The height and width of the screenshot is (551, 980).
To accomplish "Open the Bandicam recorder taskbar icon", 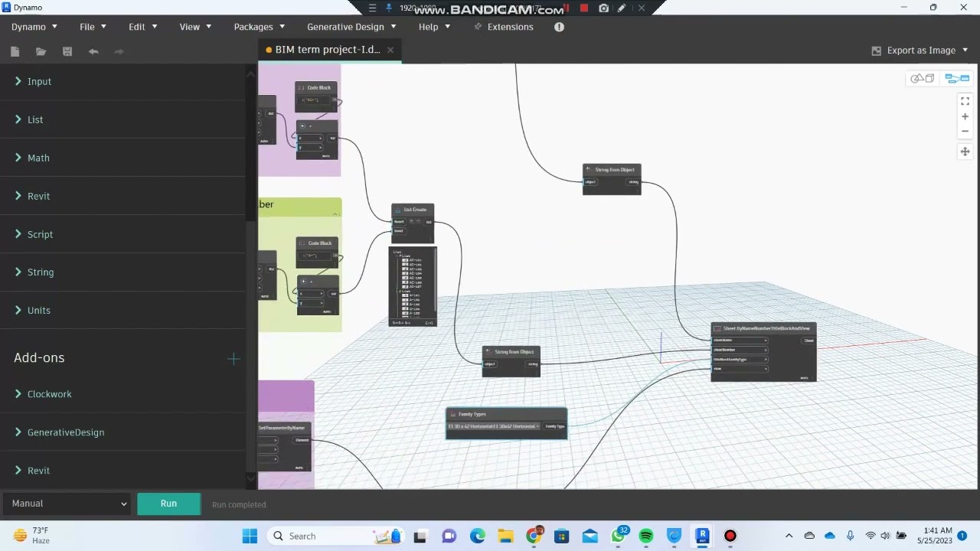I will pyautogui.click(x=730, y=536).
